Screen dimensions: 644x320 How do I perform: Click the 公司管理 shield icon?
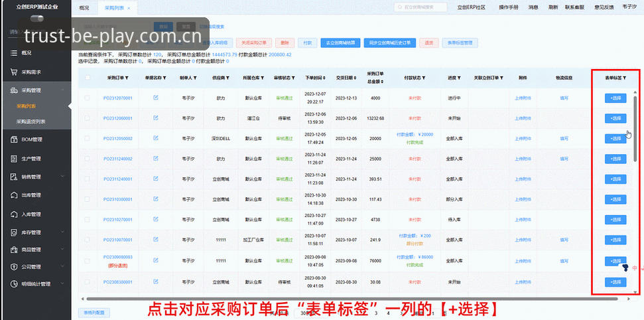point(14,267)
